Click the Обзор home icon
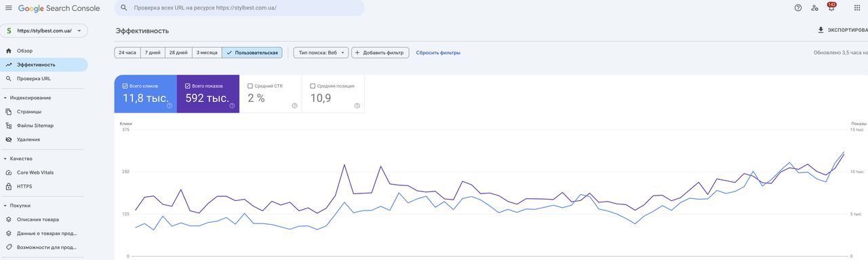 tap(9, 51)
